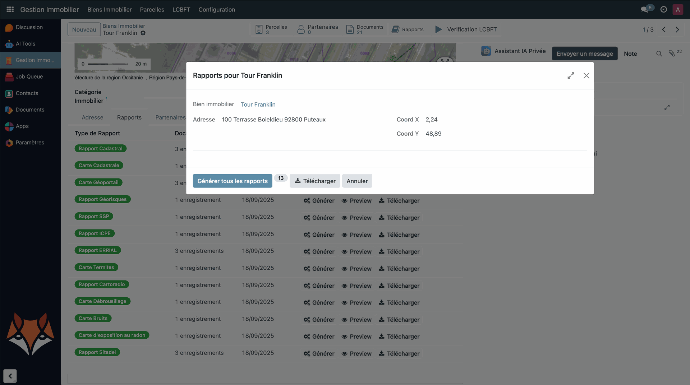Open the Configuration menu
Screen dimensions: 690x385
click(x=217, y=9)
